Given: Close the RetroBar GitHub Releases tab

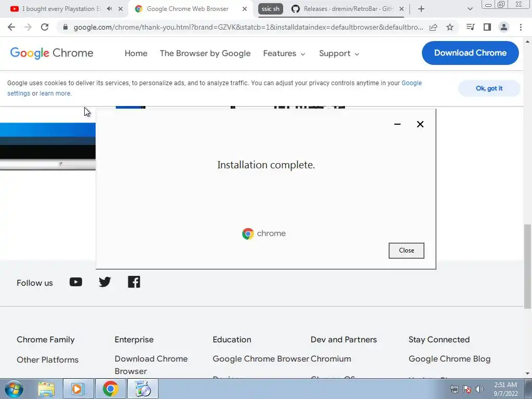Looking at the screenshot, I should pos(402,9).
